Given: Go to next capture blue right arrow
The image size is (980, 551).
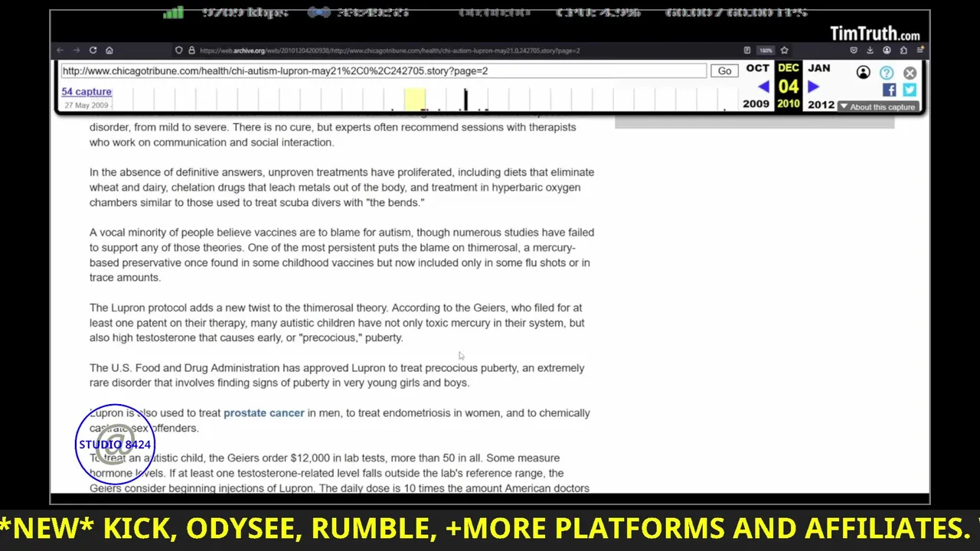Looking at the screenshot, I should tap(814, 86).
